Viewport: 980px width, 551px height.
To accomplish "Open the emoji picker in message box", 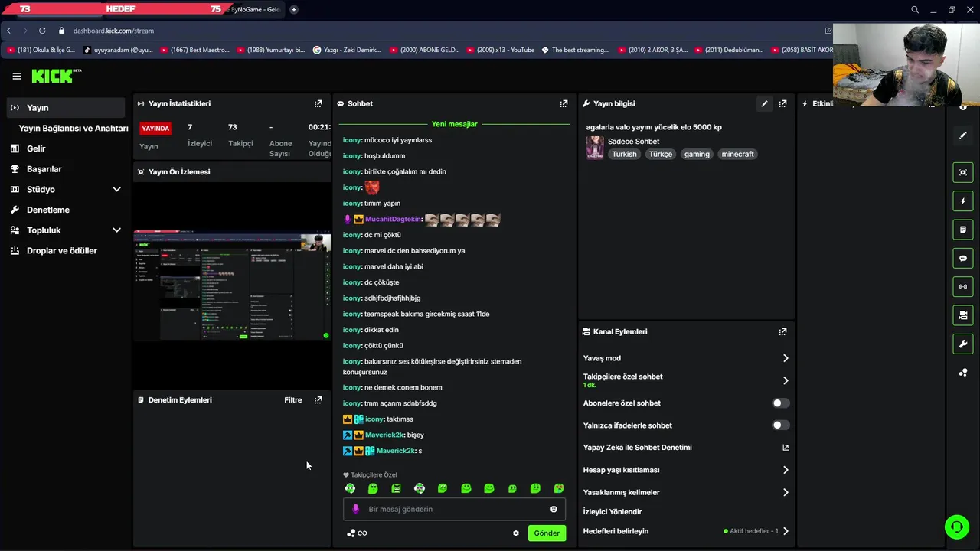I will point(554,509).
